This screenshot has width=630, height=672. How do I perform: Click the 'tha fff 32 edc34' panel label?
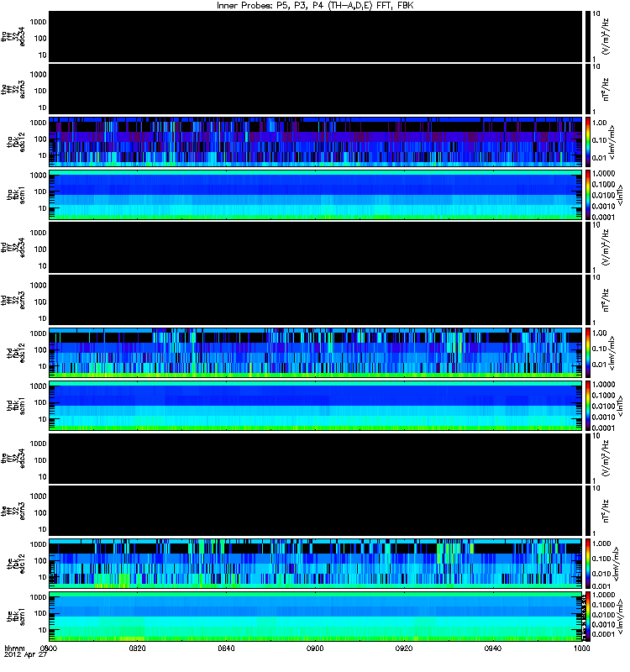coord(13,36)
